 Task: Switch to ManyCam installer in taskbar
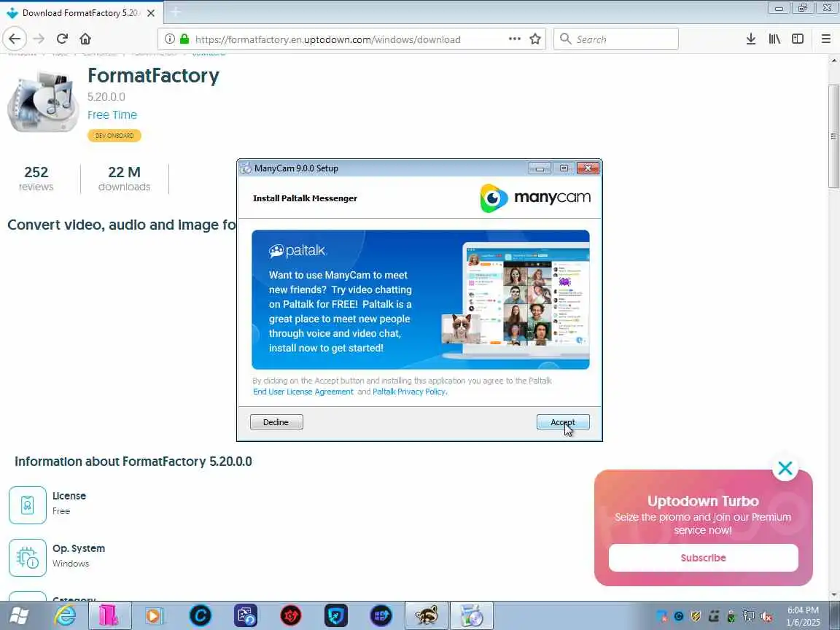(x=472, y=616)
